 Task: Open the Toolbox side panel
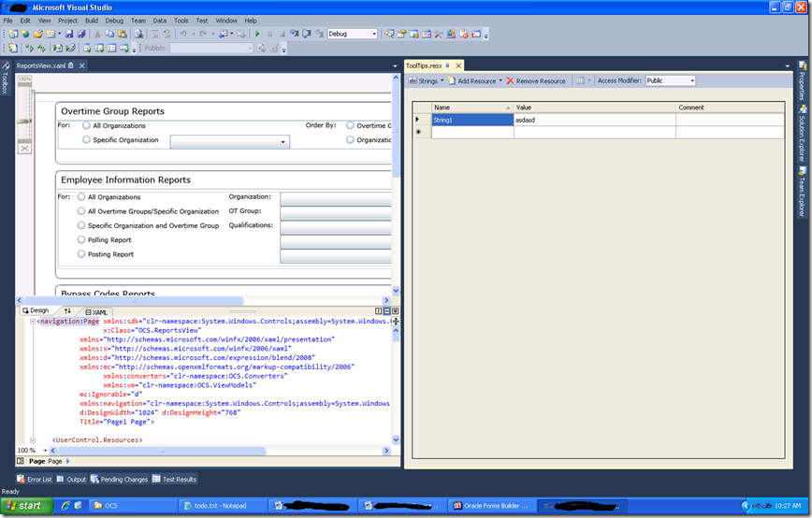(x=5, y=79)
